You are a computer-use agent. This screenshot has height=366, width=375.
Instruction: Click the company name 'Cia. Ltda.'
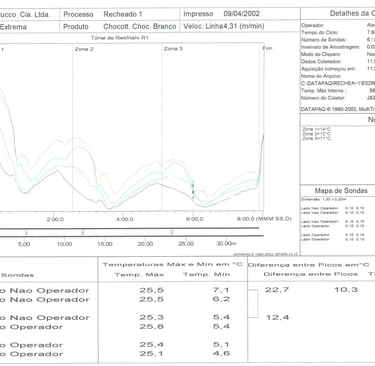(35, 15)
